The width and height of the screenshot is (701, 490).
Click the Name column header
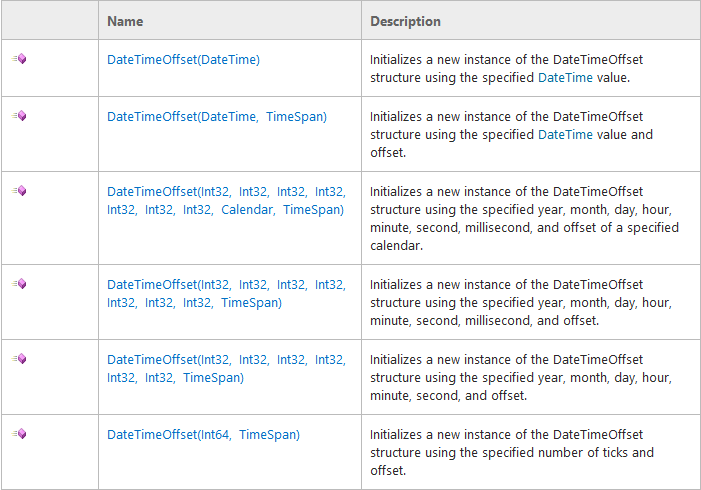tap(125, 21)
